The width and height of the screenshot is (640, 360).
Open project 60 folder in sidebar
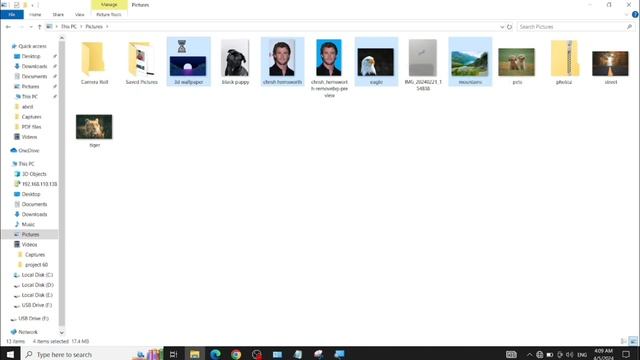point(33,264)
